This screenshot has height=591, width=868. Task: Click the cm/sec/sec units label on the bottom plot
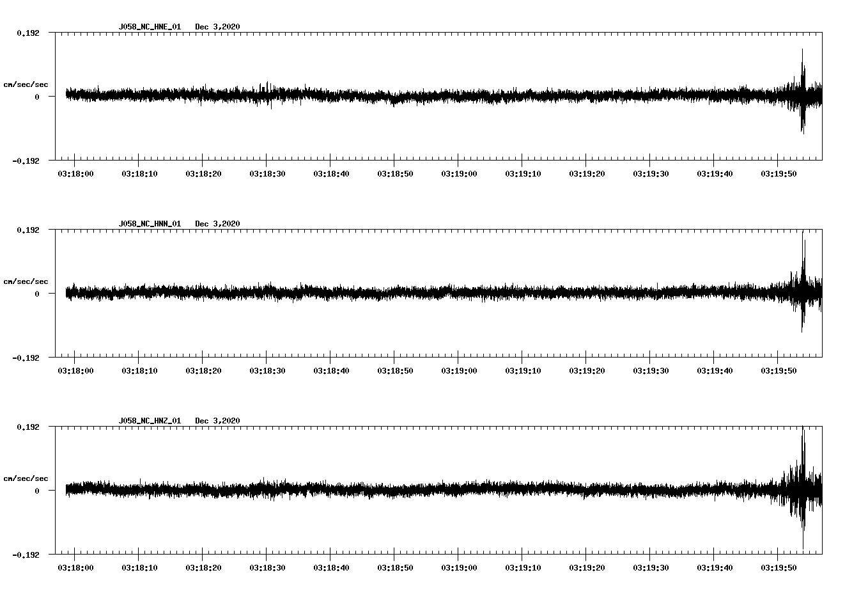(x=26, y=478)
